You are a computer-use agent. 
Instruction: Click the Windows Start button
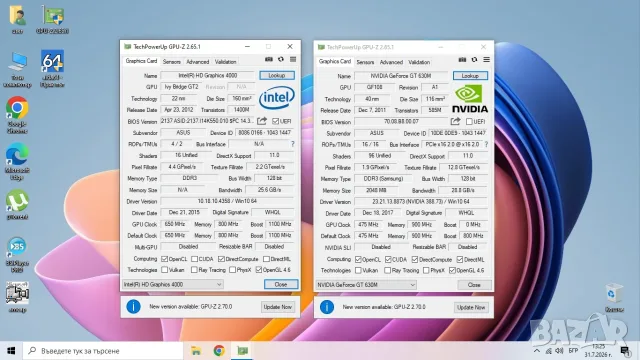(11, 351)
